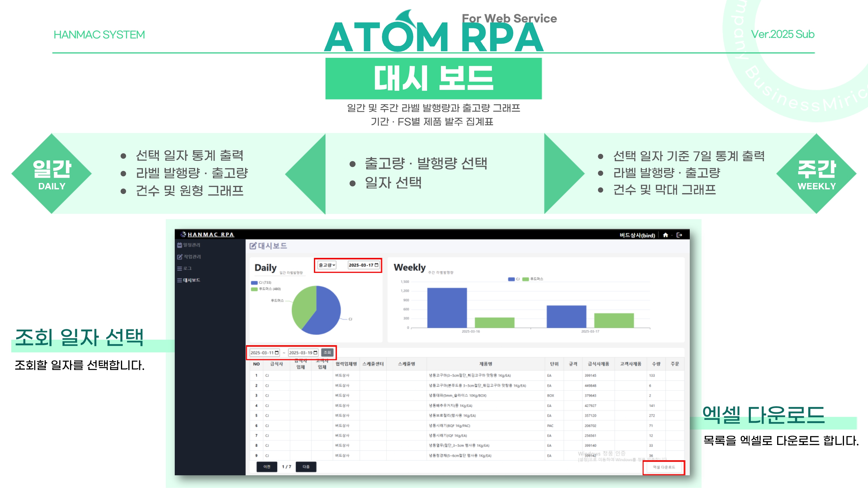Click the home icon in top bar
This screenshot has width=868, height=488.
point(665,235)
